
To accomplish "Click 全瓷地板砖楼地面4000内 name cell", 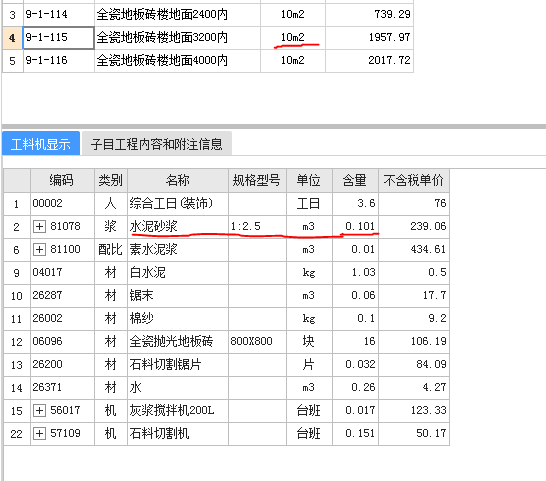I will (177, 61).
